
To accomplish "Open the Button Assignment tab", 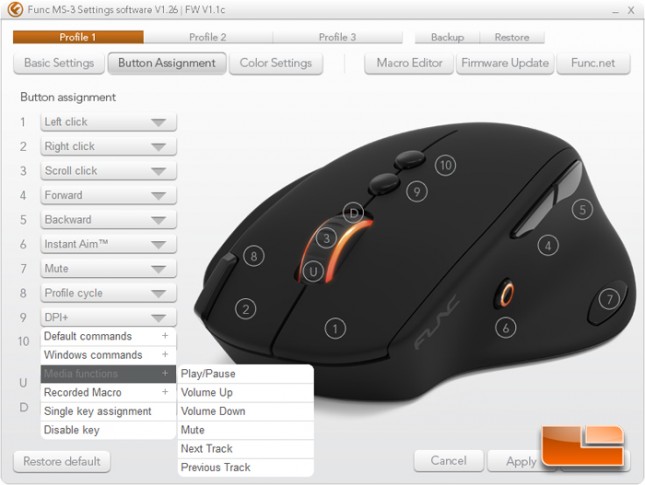I will [x=167, y=63].
